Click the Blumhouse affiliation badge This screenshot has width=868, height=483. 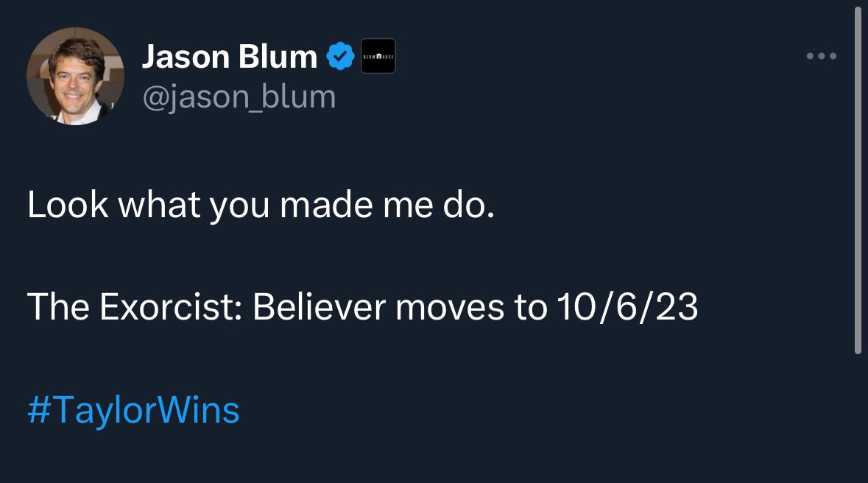(378, 55)
